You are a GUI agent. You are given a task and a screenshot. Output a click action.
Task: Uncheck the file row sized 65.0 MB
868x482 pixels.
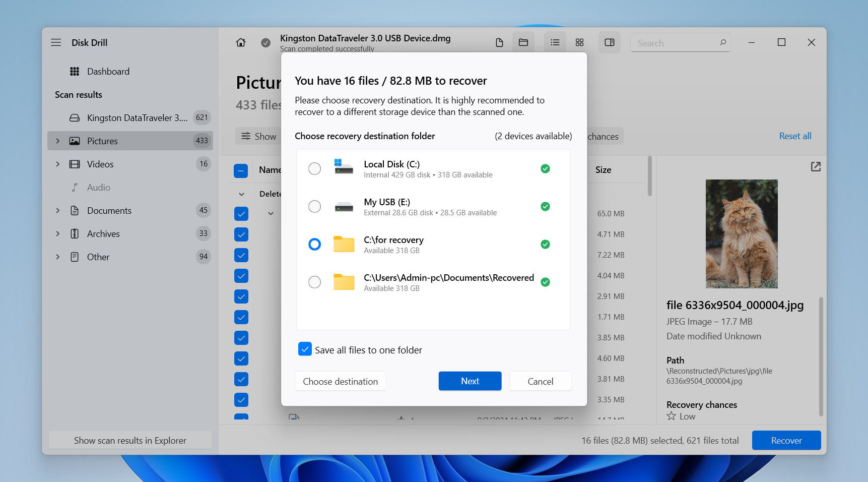pos(241,214)
